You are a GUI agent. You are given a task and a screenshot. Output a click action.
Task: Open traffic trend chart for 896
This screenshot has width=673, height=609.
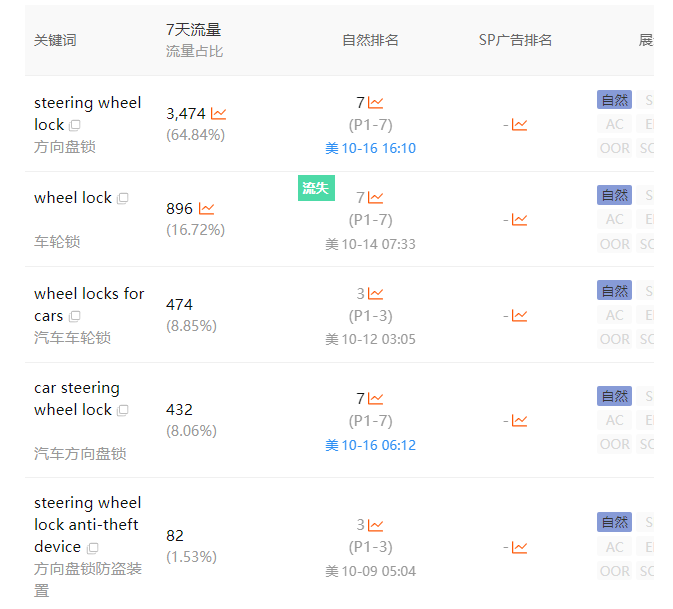pyautogui.click(x=207, y=209)
